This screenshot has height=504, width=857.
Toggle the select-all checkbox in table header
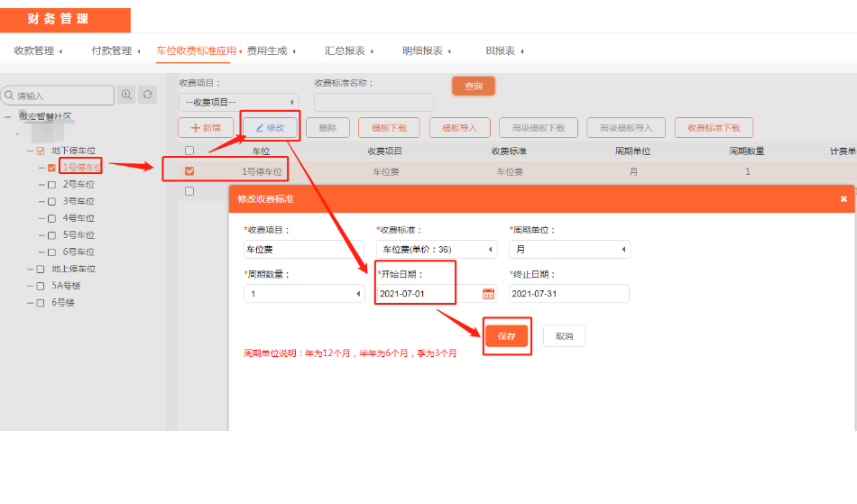click(x=189, y=151)
